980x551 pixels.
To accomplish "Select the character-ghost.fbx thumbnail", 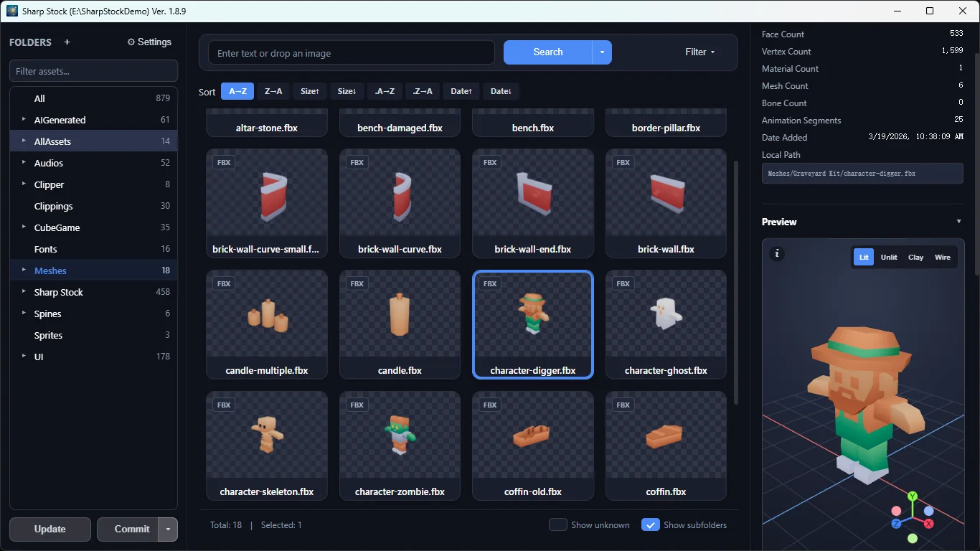I will [666, 324].
